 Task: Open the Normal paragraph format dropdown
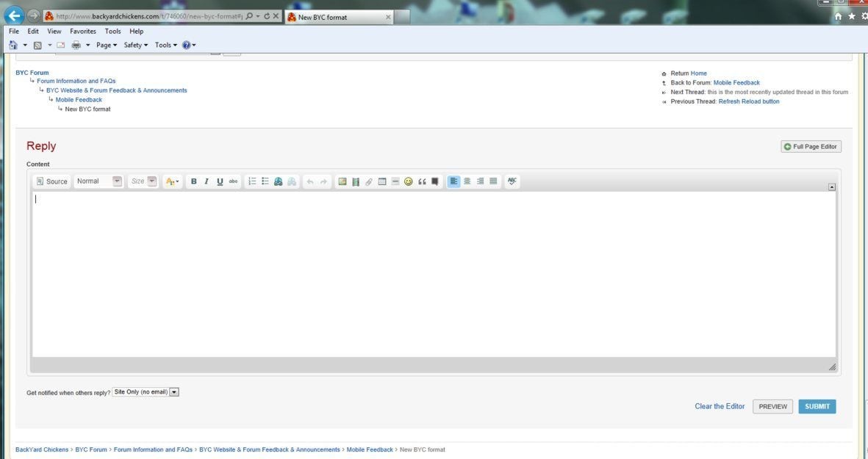[99, 181]
